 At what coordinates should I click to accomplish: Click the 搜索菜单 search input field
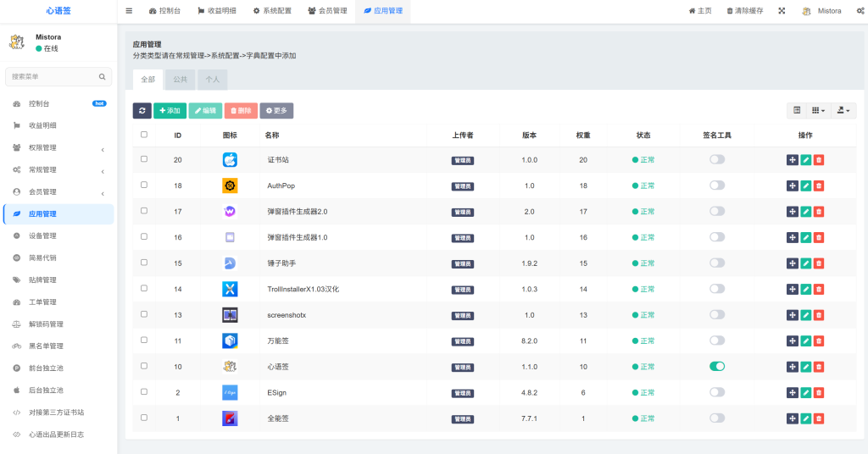(x=58, y=77)
